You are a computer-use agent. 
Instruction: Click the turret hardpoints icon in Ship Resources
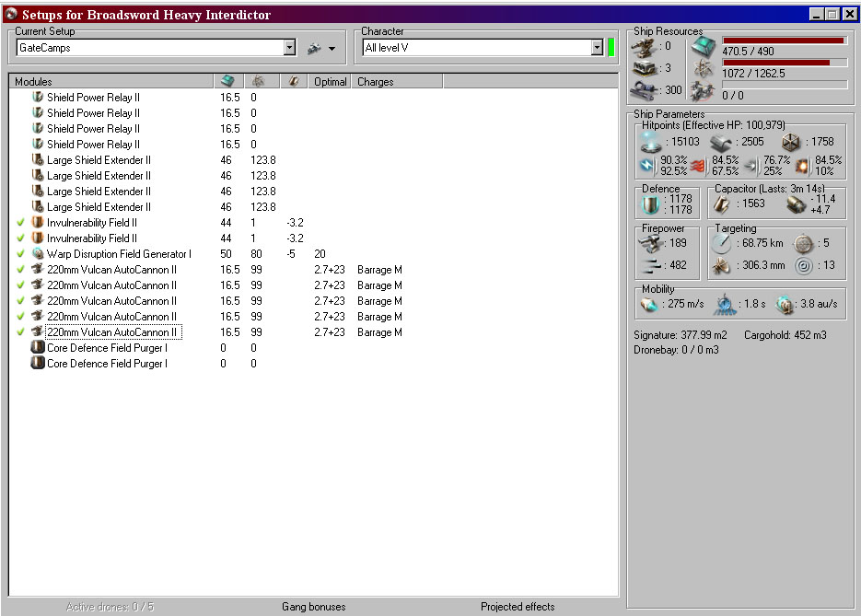[x=644, y=47]
